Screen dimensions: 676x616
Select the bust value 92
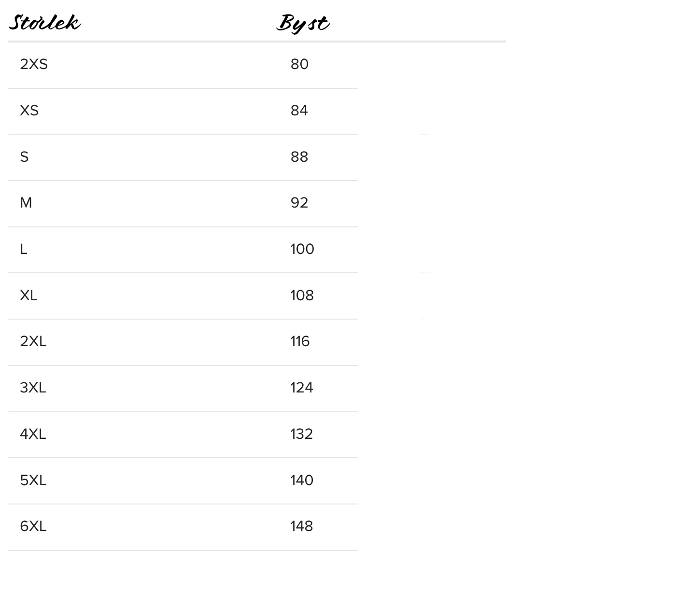tap(299, 203)
